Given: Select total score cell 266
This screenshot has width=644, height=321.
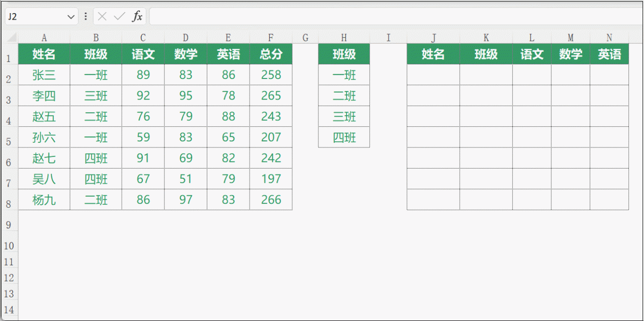Looking at the screenshot, I should (271, 200).
